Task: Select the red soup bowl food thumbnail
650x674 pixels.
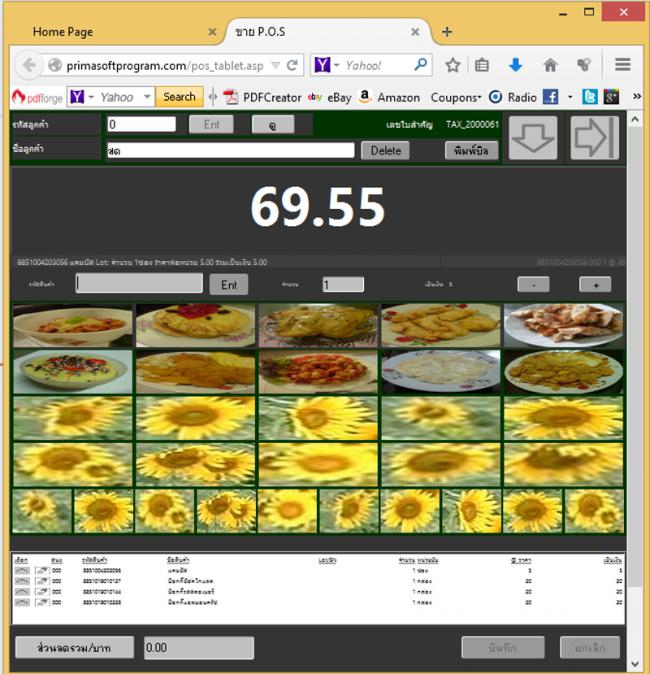Action: (x=73, y=325)
